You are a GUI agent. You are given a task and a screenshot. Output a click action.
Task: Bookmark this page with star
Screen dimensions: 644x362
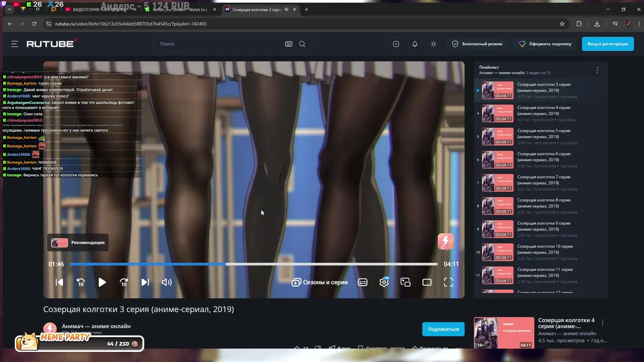(x=562, y=24)
